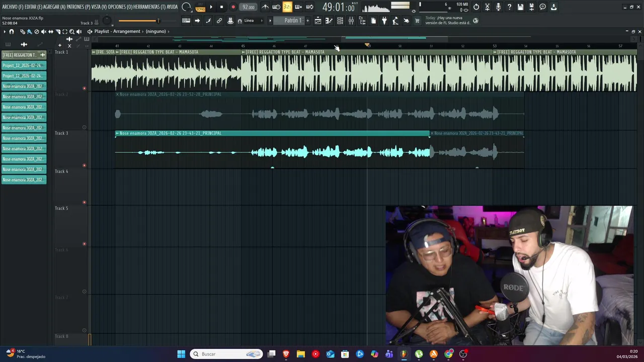Open the AGREGAR menu
Viewport: 644px width, 362px height.
54,7
